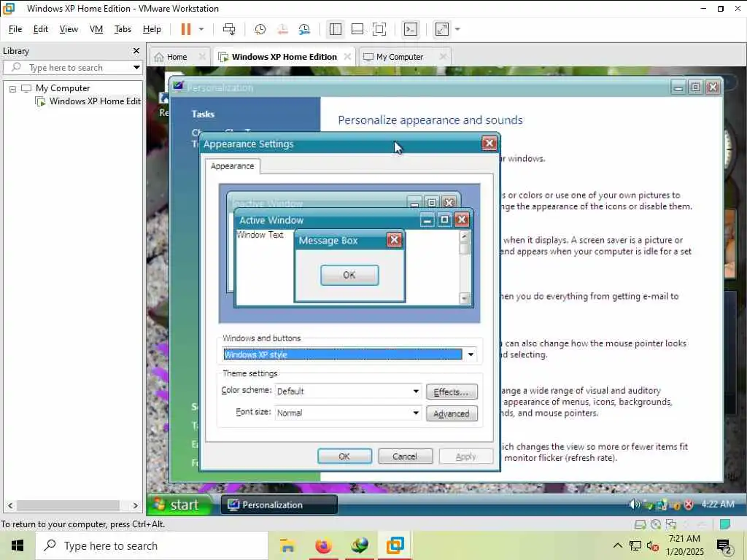Select Windows XP Home Edition tree item
The height and width of the screenshot is (560, 747).
(95, 101)
